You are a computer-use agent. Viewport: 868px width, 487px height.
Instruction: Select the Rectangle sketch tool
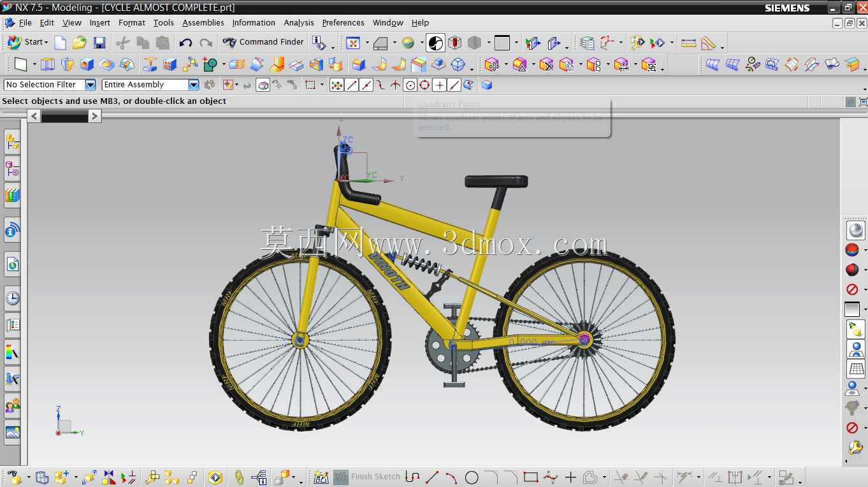(530, 477)
